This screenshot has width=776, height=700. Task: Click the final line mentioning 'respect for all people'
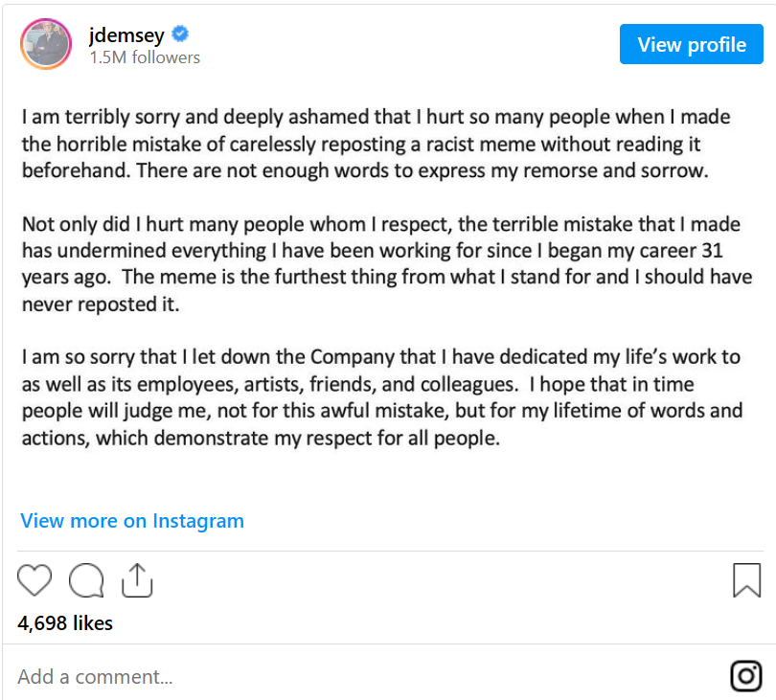coord(261,439)
